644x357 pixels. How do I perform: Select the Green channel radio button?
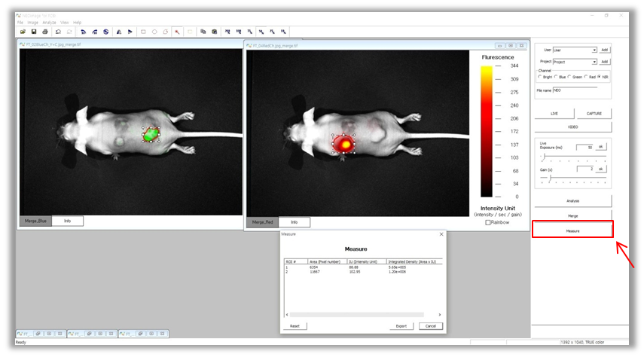(x=569, y=77)
